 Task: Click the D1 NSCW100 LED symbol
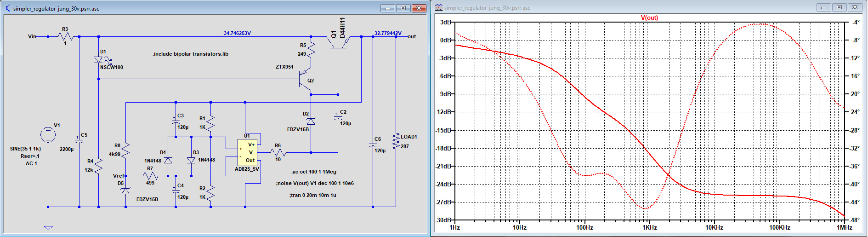pos(98,60)
